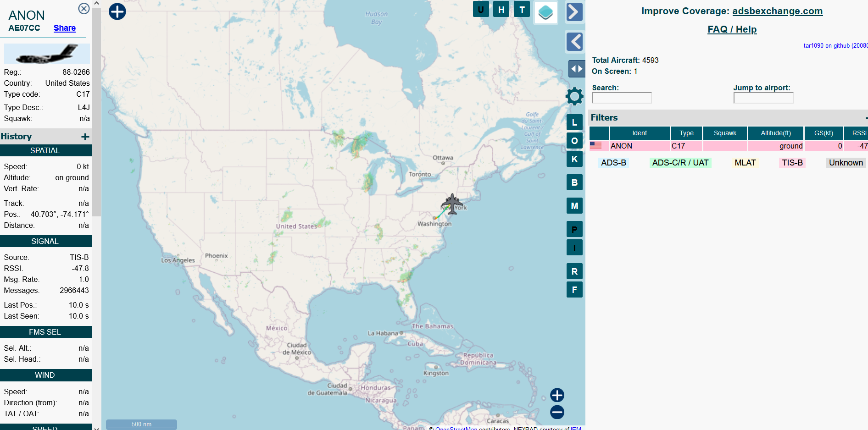The width and height of the screenshot is (868, 430).
Task: Toggle the B map option button
Action: 574,182
